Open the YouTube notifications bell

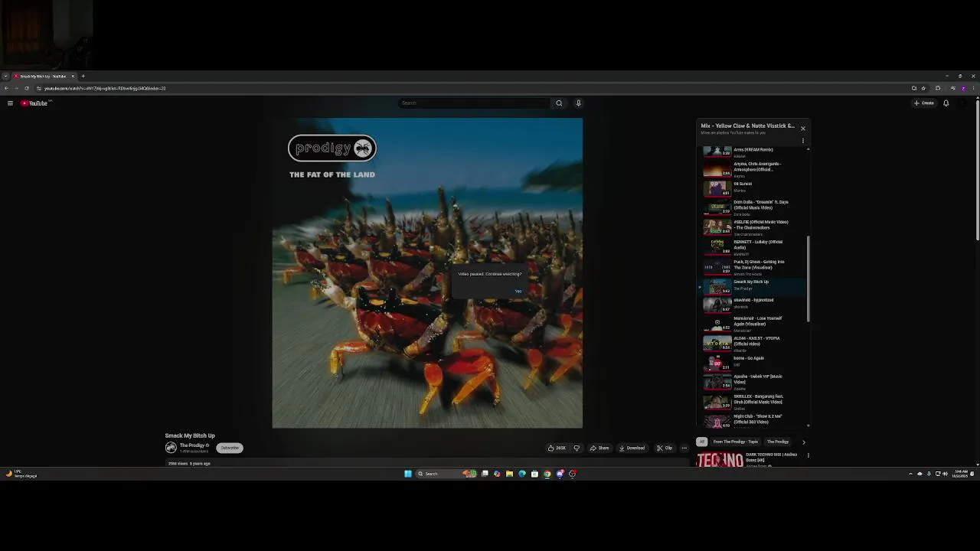(x=946, y=103)
